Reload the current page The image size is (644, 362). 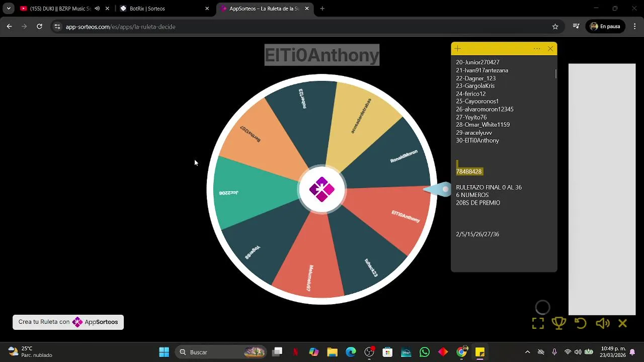[x=39, y=27]
